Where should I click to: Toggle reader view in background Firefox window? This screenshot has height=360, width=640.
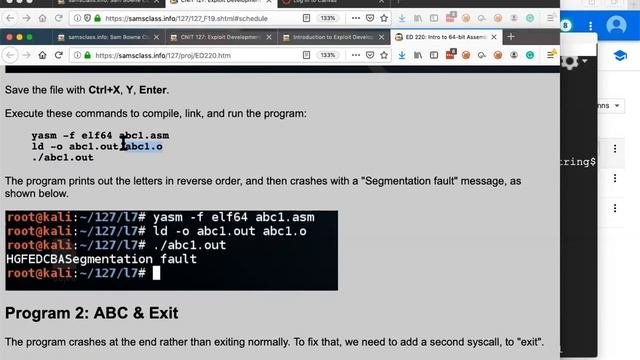pyautogui.click(x=306, y=18)
